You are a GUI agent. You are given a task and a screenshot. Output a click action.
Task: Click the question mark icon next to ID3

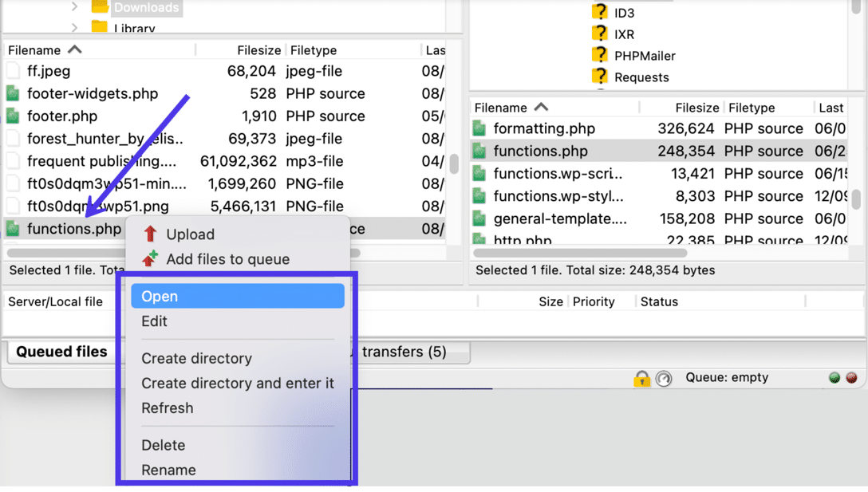pos(601,12)
